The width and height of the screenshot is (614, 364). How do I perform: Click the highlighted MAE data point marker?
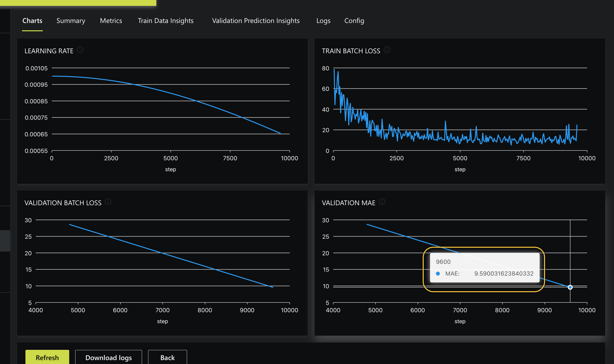570,287
